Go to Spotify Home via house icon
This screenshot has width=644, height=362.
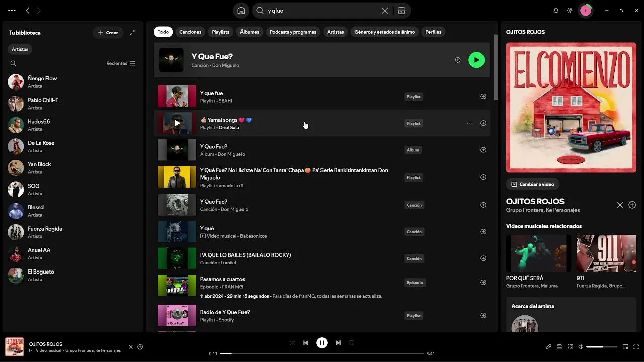tap(241, 11)
